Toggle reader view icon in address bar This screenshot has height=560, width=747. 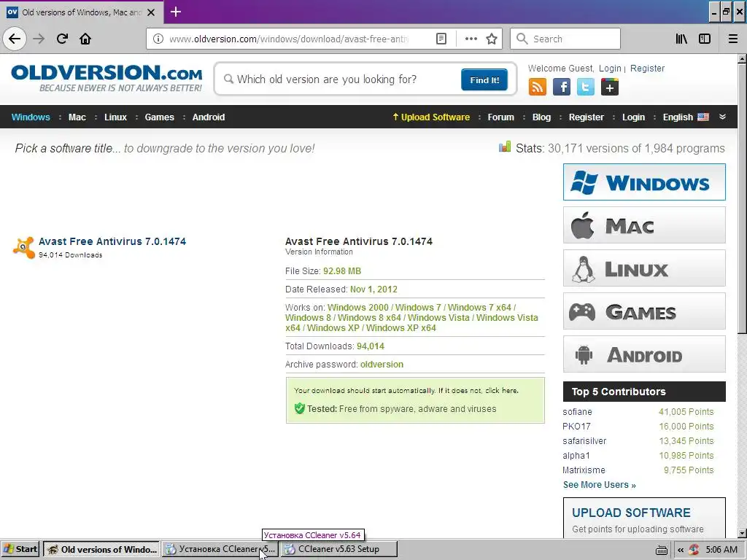[441, 39]
